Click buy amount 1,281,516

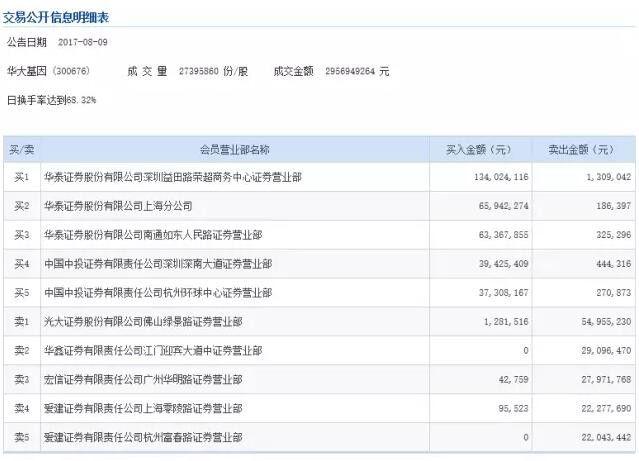[x=506, y=322]
